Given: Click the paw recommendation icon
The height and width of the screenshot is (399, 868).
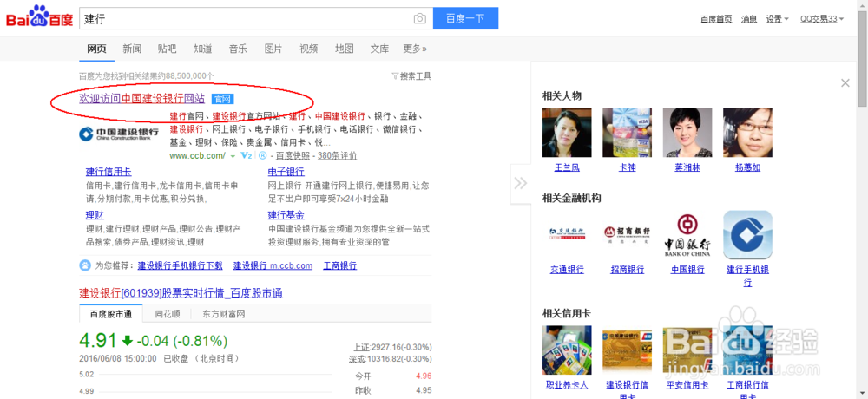Looking at the screenshot, I should click(x=85, y=265).
